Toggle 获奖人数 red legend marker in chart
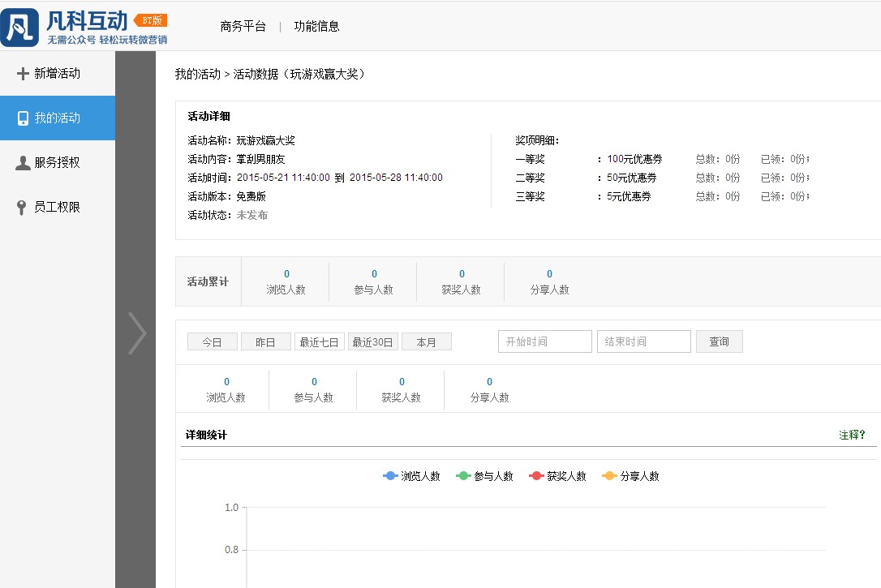This screenshot has width=881, height=588. click(536, 476)
